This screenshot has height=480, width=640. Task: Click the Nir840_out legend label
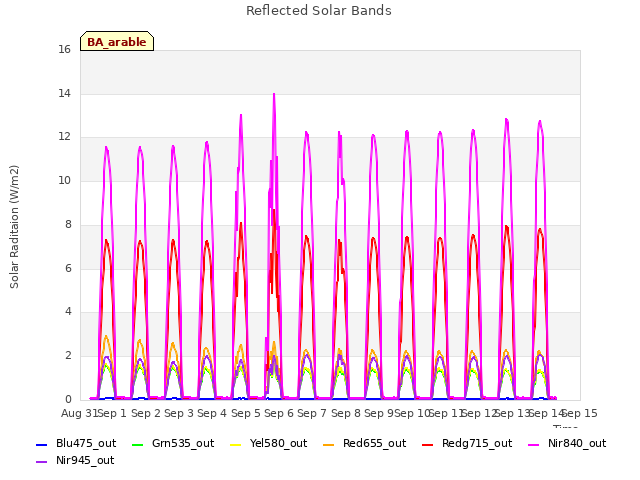coord(577,443)
